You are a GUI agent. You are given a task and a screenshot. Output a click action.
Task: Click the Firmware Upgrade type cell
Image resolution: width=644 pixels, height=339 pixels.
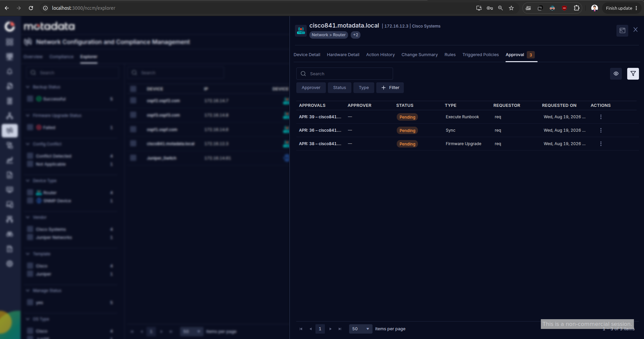pos(463,144)
